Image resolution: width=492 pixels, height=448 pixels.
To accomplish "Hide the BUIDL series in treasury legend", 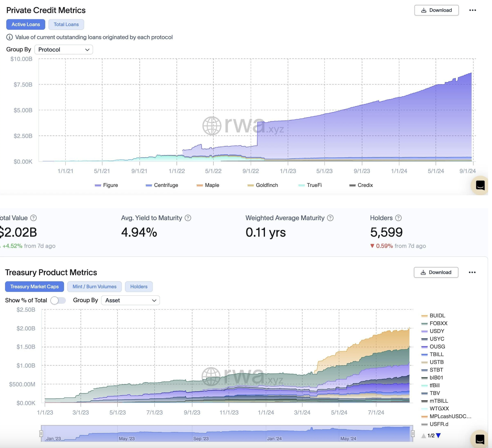I will tap(433, 316).
